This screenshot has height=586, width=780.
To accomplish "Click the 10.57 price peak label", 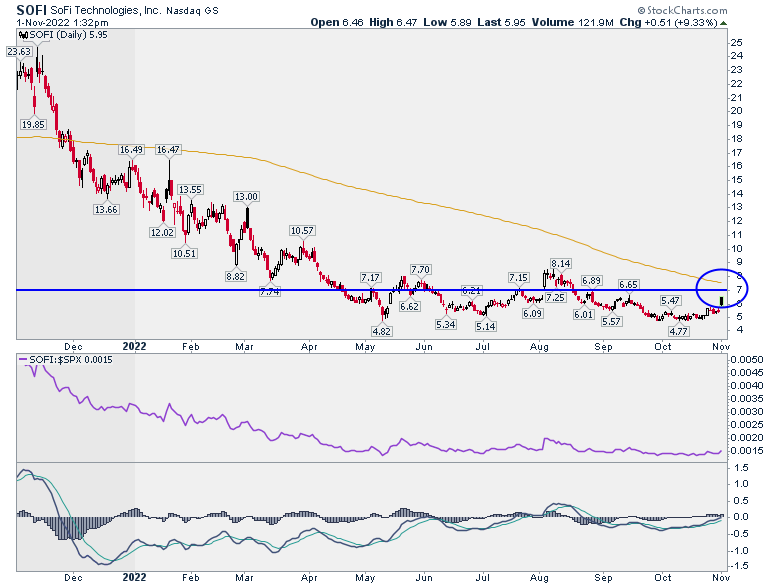I will (302, 230).
